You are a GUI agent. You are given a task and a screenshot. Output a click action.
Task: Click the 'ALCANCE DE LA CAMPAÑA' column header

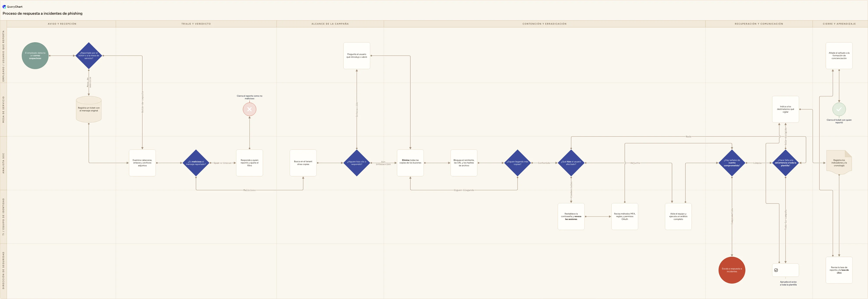(x=330, y=24)
